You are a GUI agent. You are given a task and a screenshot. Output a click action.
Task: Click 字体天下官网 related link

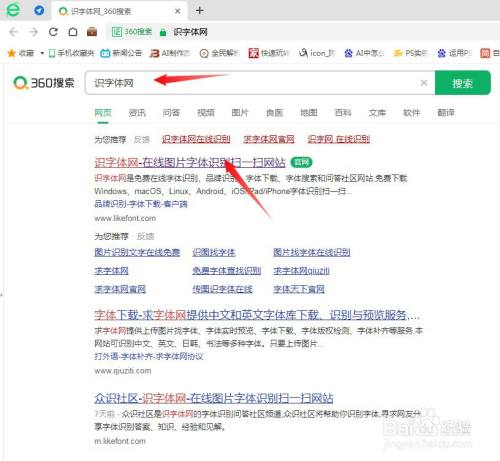[x=299, y=289]
